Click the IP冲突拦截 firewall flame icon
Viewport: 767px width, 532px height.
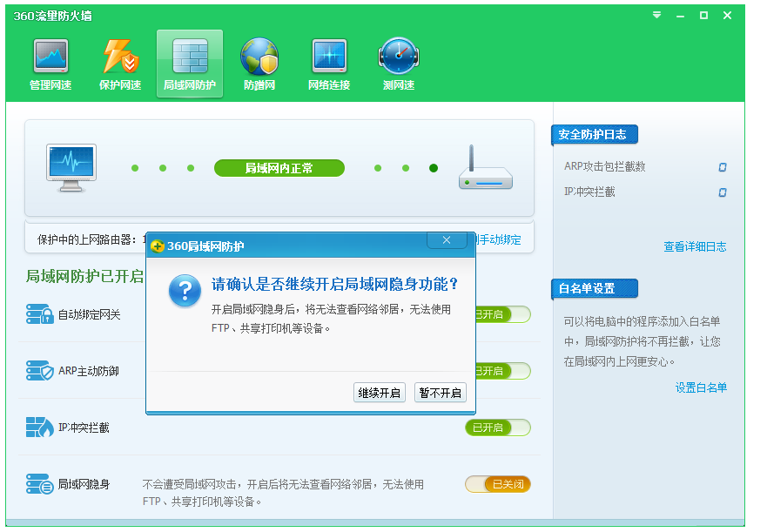click(40, 428)
